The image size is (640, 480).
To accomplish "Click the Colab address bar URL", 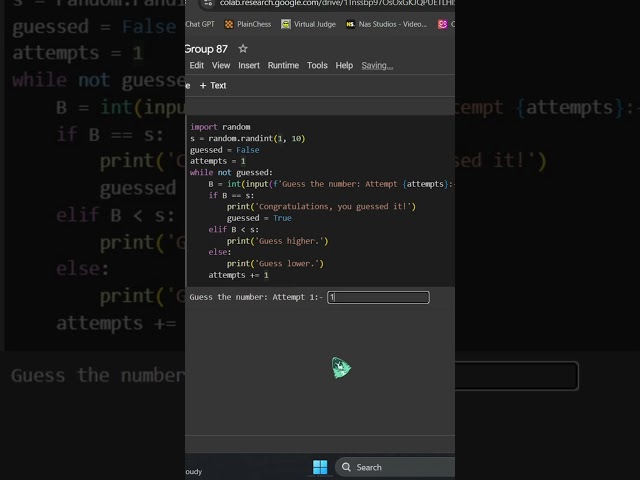I will [337, 3].
